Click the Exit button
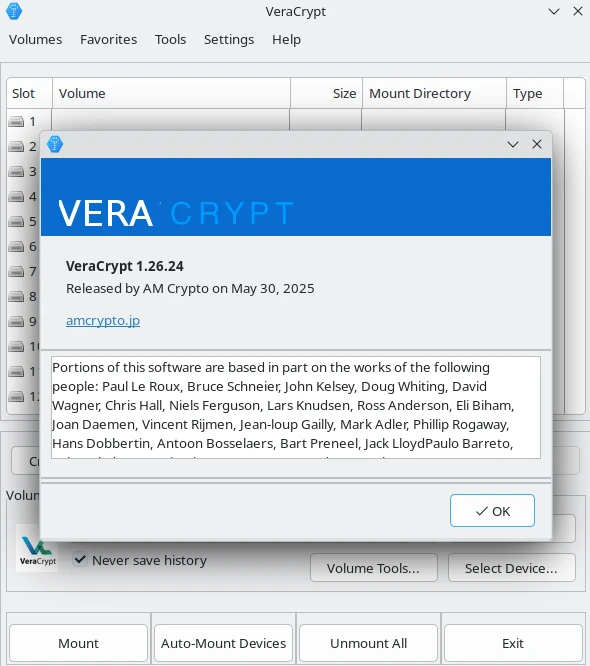This screenshot has height=666, width=590. click(x=513, y=643)
